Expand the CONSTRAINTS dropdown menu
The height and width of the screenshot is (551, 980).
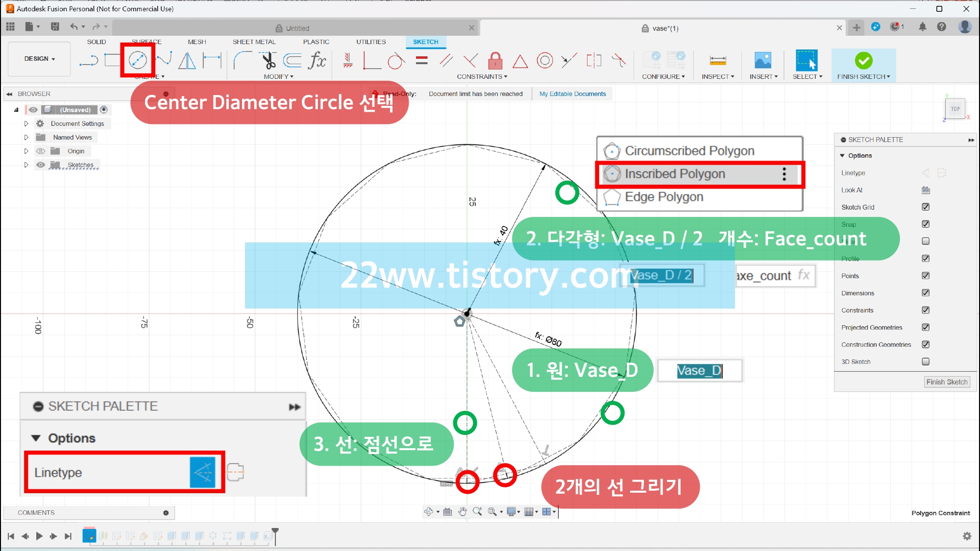tap(482, 77)
